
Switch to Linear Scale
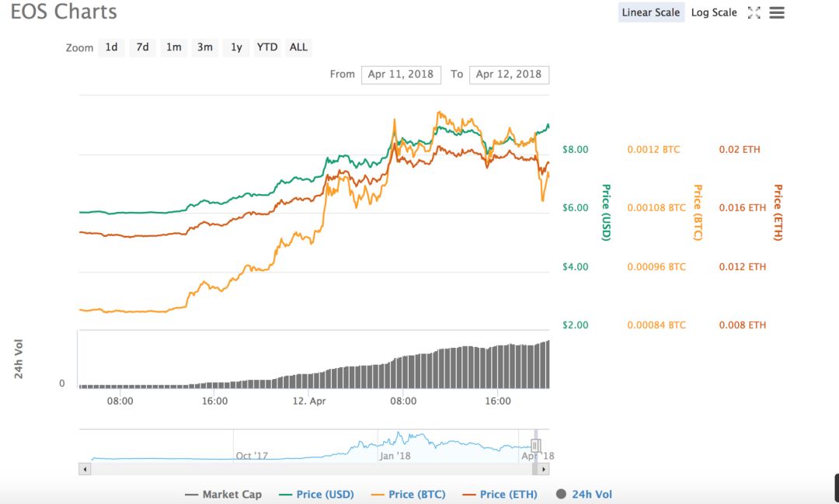click(651, 12)
